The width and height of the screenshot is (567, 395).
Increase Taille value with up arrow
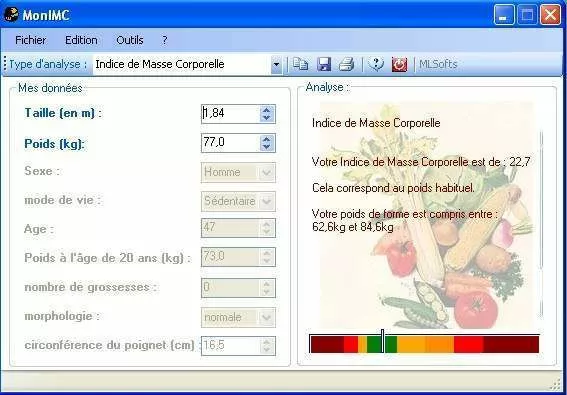(267, 110)
